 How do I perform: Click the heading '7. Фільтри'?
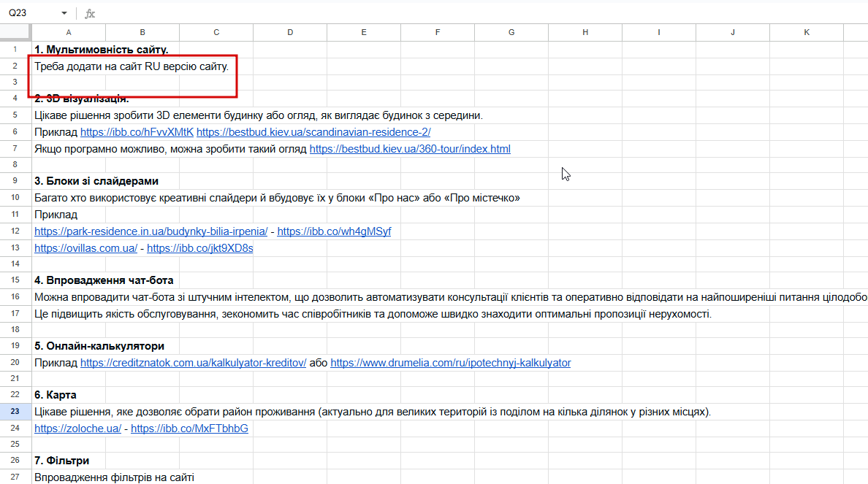pos(61,461)
